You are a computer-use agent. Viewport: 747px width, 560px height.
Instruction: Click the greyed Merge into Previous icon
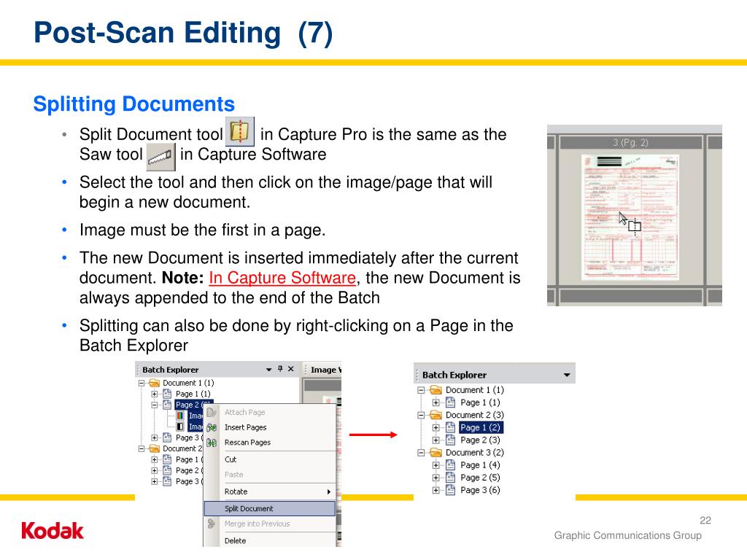pyautogui.click(x=212, y=524)
